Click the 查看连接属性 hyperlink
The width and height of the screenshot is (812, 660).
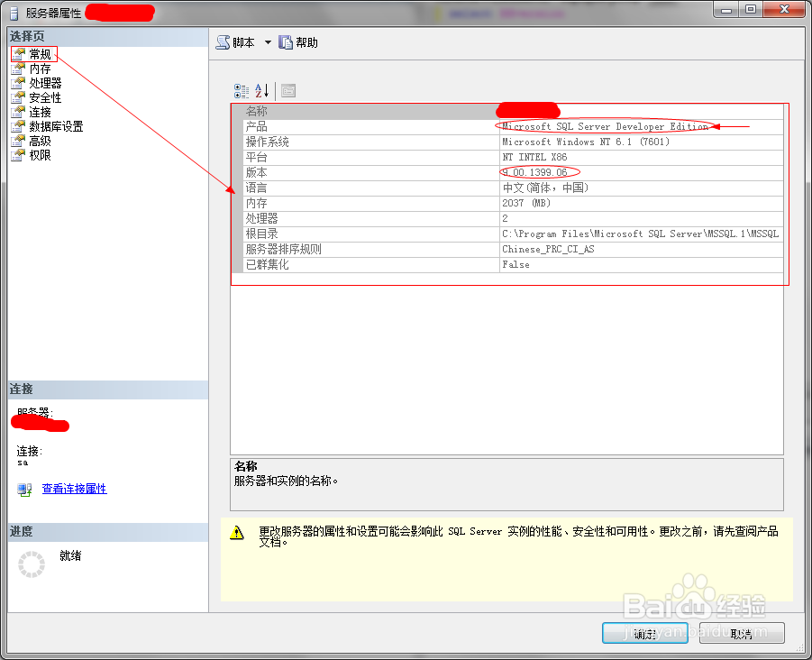(74, 489)
